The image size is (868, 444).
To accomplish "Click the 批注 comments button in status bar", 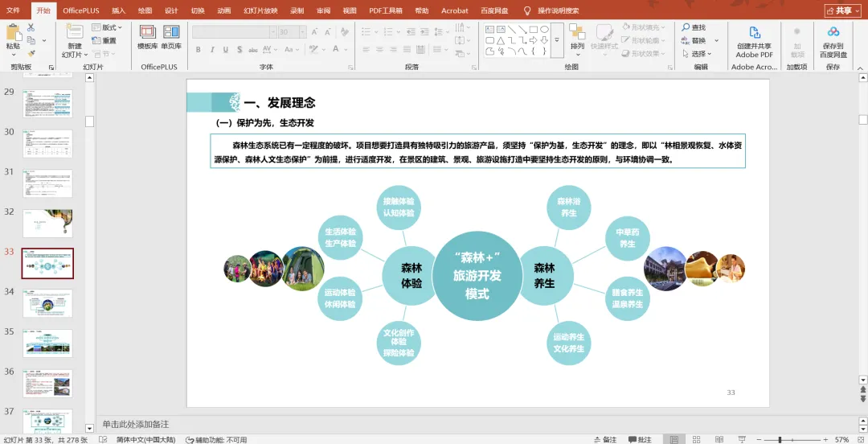I will pyautogui.click(x=640, y=439).
